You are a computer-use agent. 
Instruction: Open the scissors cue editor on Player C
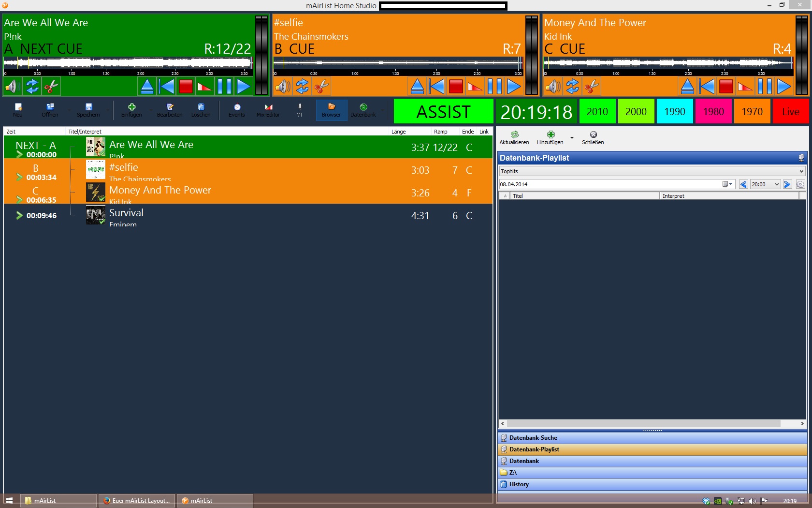click(x=592, y=87)
